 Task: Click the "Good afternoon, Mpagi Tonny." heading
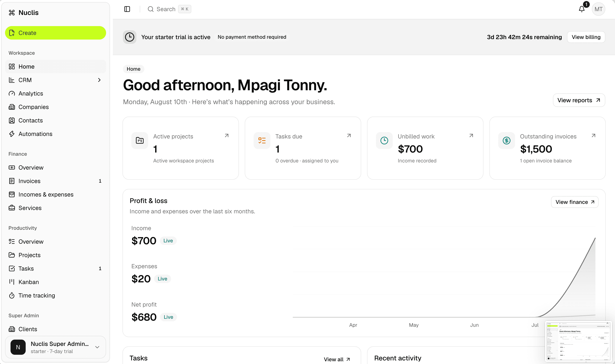(x=225, y=85)
